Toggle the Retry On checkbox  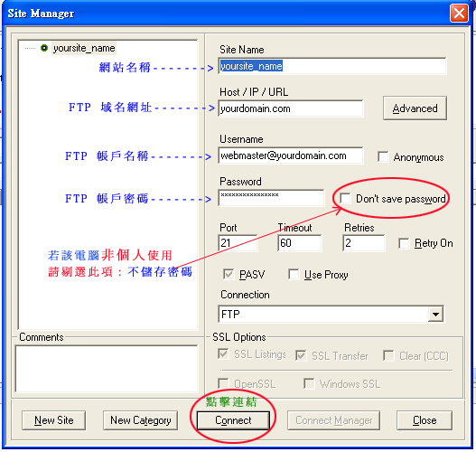(404, 243)
